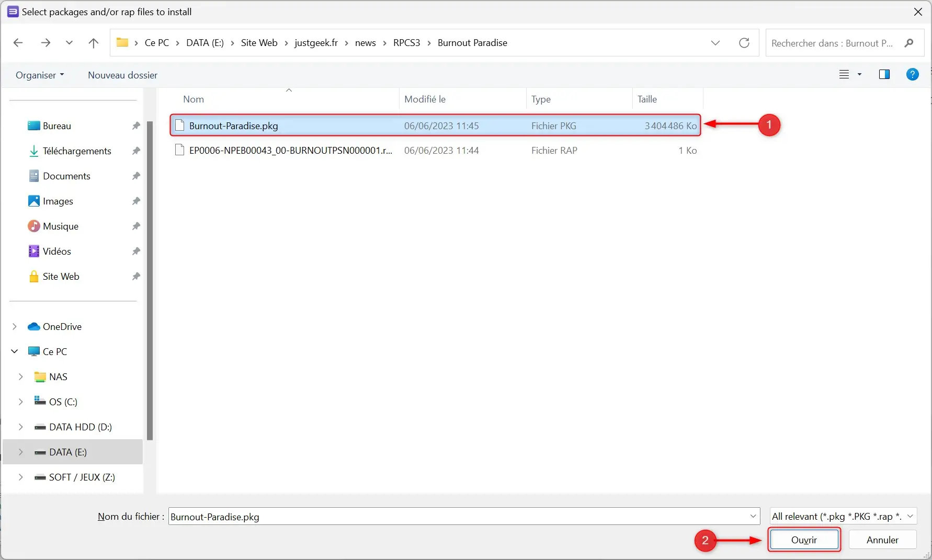Navigate to DATA (E:) in breadcrumb
Image resolution: width=932 pixels, height=560 pixels.
point(205,43)
